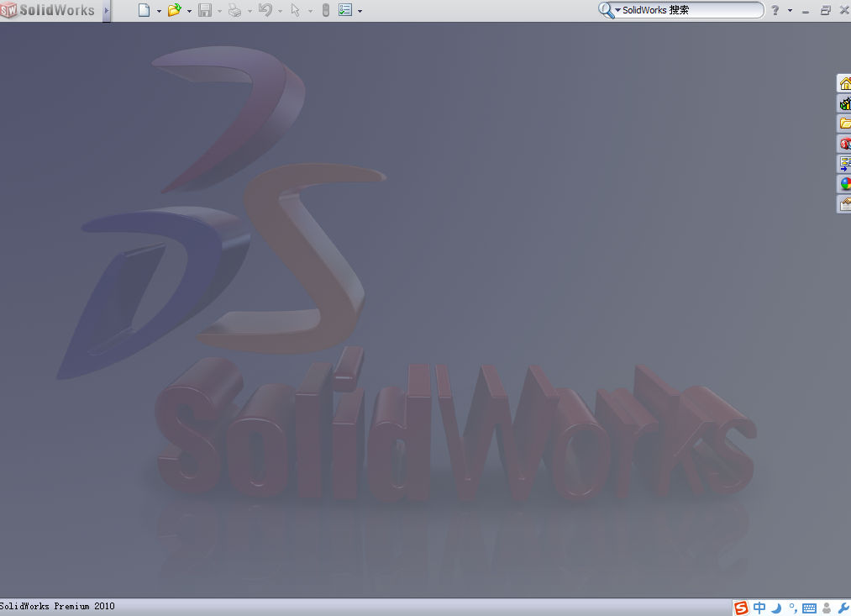
Task: Restore down the SolidWorks window
Action: click(826, 10)
